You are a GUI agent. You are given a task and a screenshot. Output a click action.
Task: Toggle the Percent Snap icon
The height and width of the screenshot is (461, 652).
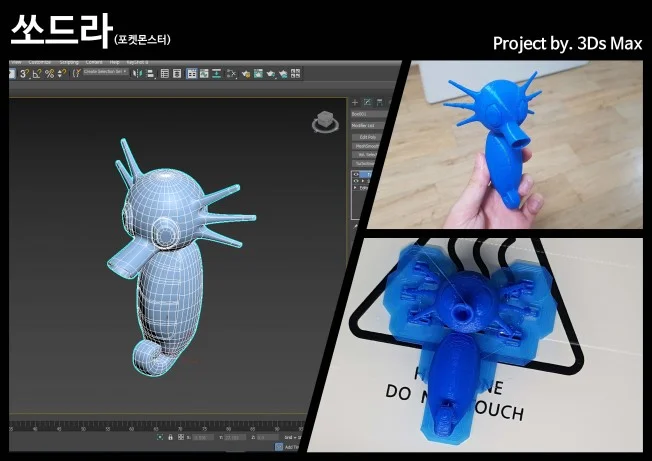(x=49, y=73)
